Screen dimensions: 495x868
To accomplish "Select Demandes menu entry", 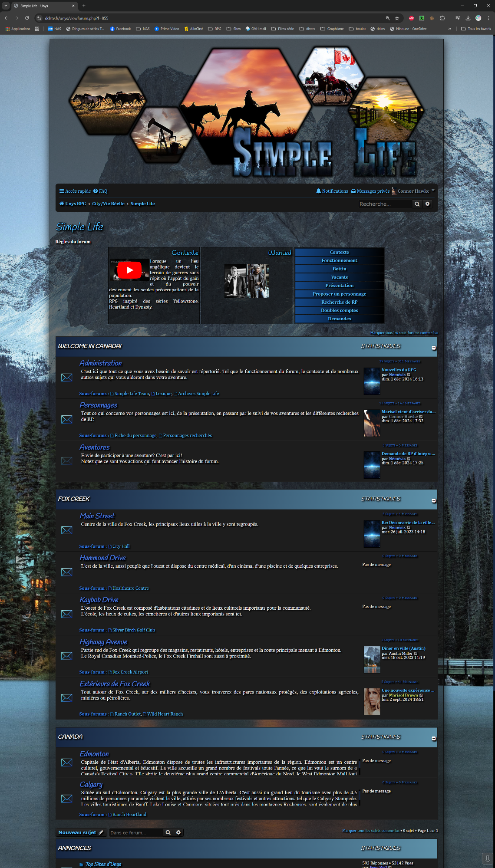I will click(x=339, y=319).
